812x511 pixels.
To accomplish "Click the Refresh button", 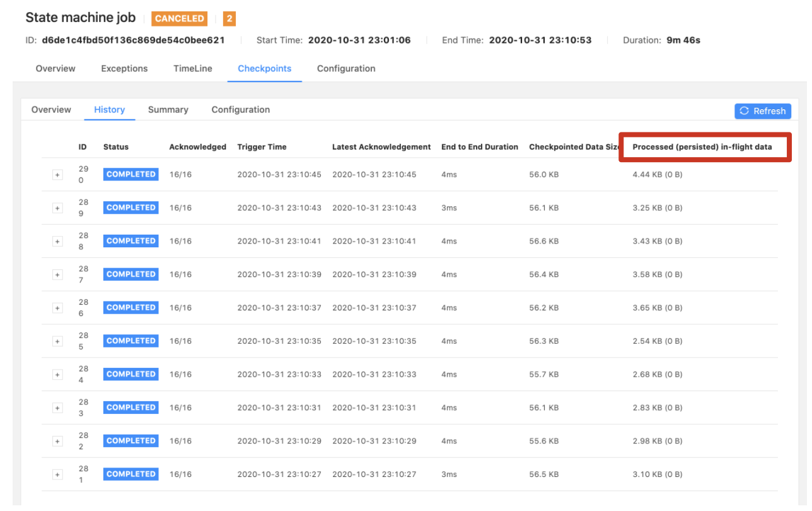I will point(763,111).
